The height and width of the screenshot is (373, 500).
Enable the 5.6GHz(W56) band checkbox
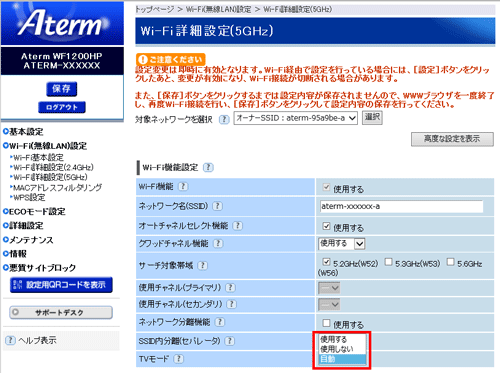450,262
